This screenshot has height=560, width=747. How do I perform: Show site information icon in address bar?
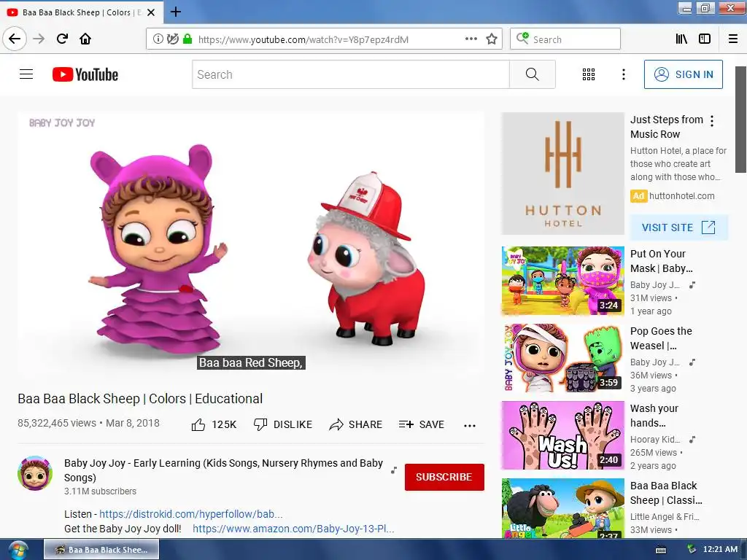click(x=158, y=39)
